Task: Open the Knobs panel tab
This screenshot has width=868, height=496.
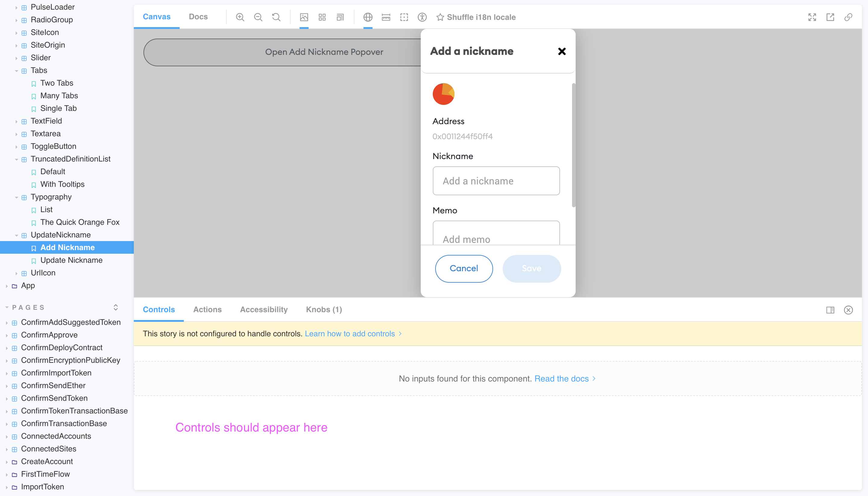Action: tap(323, 309)
